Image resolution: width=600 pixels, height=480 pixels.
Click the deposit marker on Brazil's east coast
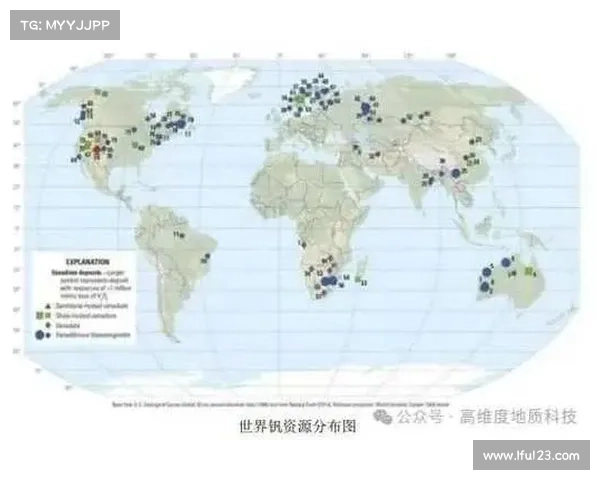pyautogui.click(x=207, y=257)
